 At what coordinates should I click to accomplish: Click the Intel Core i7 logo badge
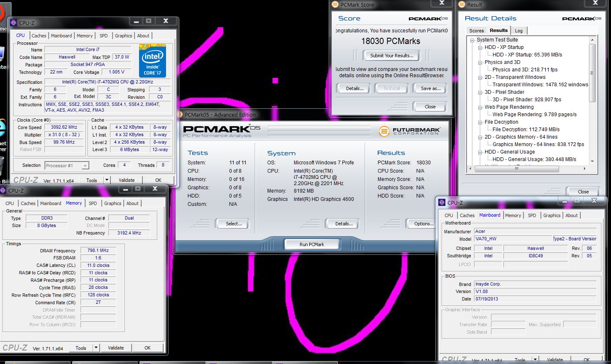(152, 61)
